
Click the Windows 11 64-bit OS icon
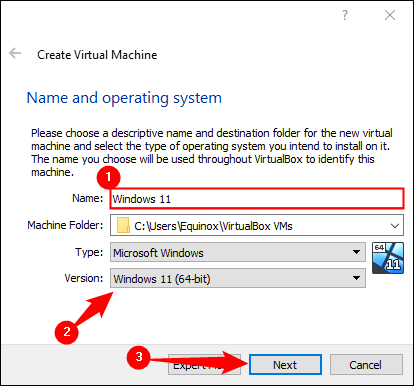point(388,258)
